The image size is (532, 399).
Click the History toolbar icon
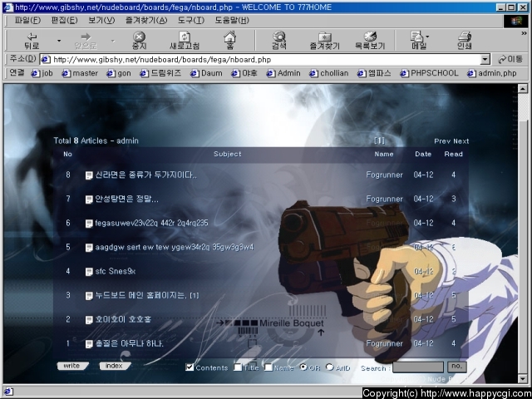point(370,37)
